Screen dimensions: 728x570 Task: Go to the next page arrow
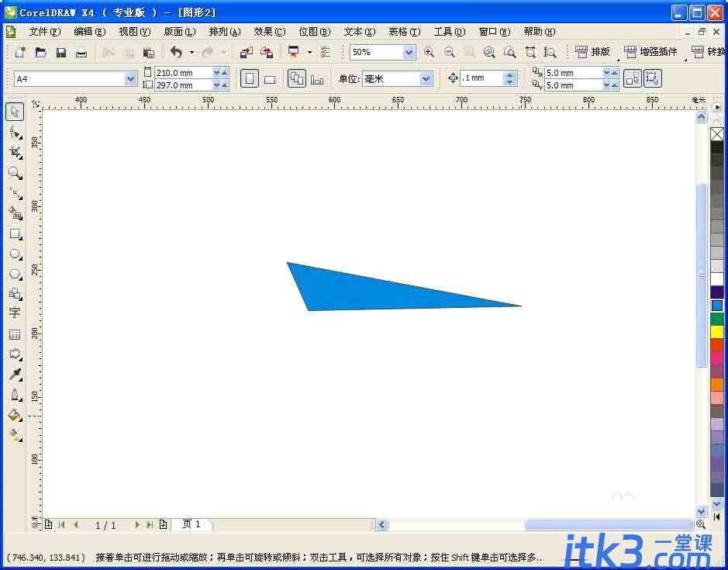point(137,524)
